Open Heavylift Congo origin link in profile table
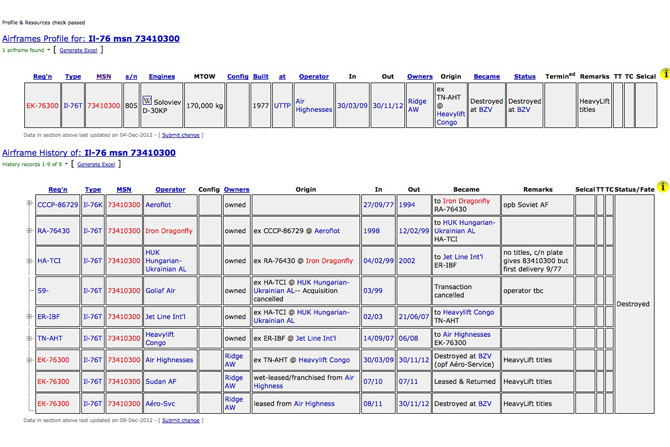670x447 pixels. [451, 118]
